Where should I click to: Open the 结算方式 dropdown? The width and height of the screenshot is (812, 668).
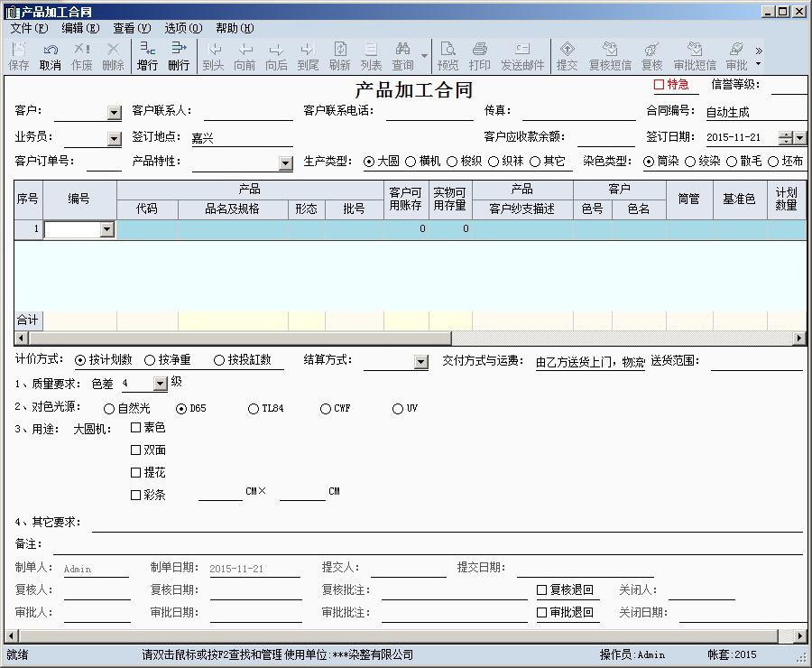(x=421, y=362)
